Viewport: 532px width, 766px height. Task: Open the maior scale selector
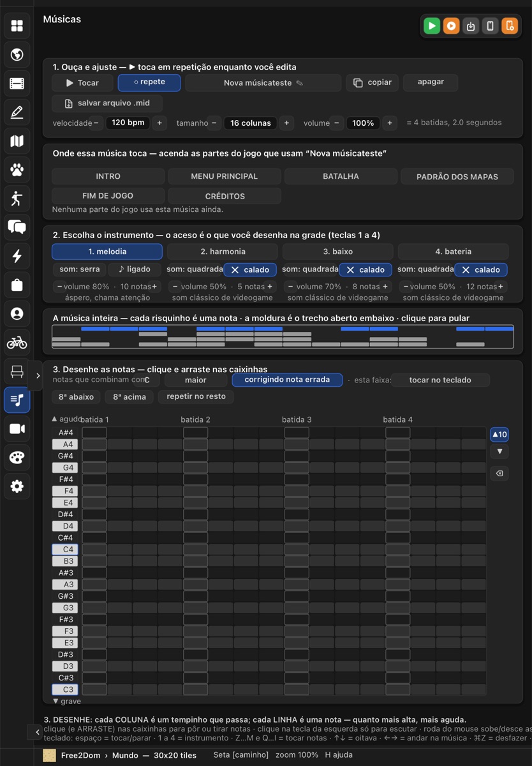196,380
